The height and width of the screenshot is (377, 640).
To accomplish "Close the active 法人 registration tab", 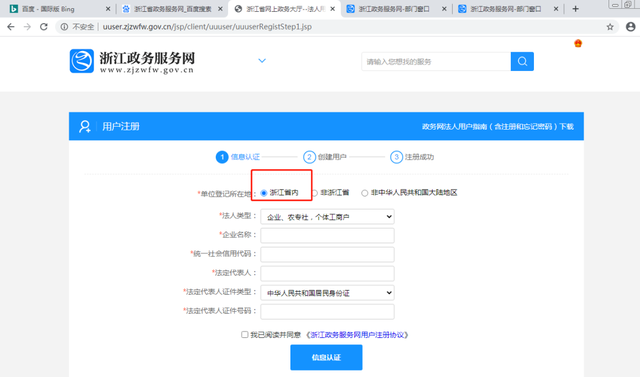I will tap(333, 9).
